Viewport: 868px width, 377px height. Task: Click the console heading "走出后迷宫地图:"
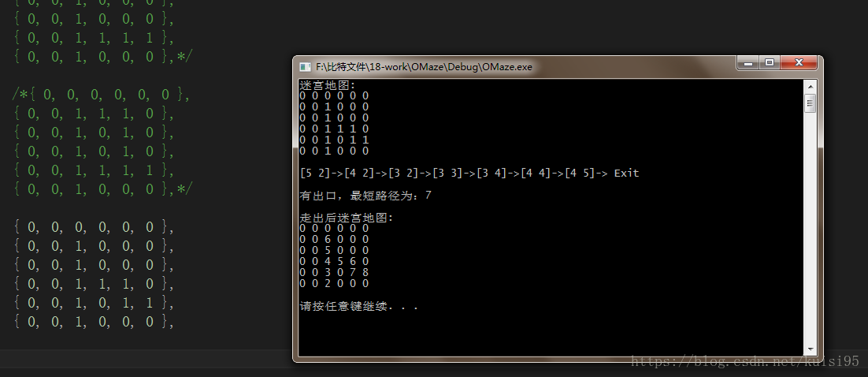coord(347,218)
